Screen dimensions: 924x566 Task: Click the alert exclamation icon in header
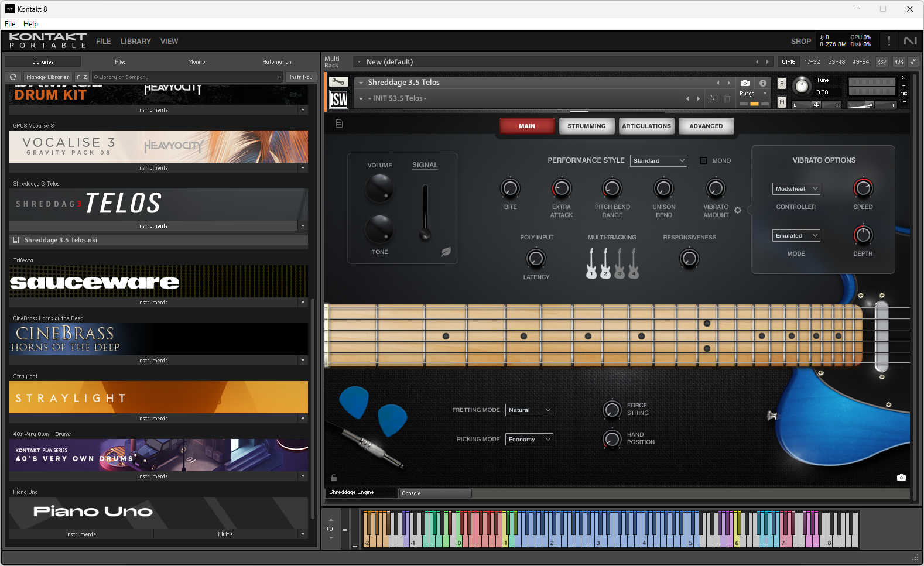(x=889, y=41)
